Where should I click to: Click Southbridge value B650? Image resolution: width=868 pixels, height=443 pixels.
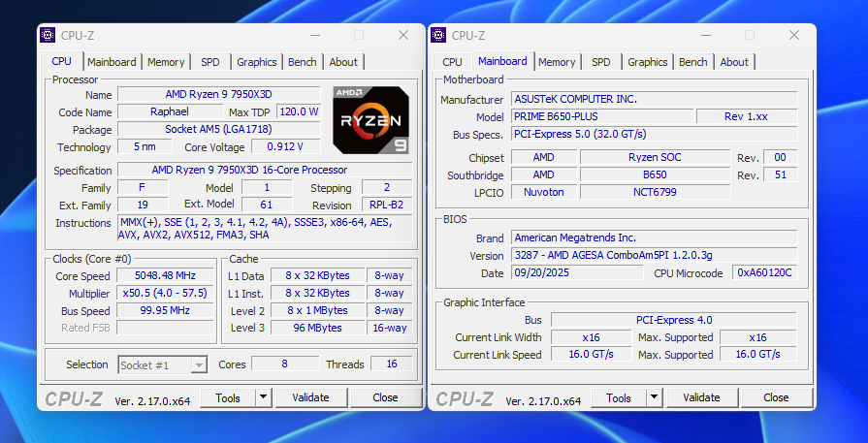click(x=655, y=174)
